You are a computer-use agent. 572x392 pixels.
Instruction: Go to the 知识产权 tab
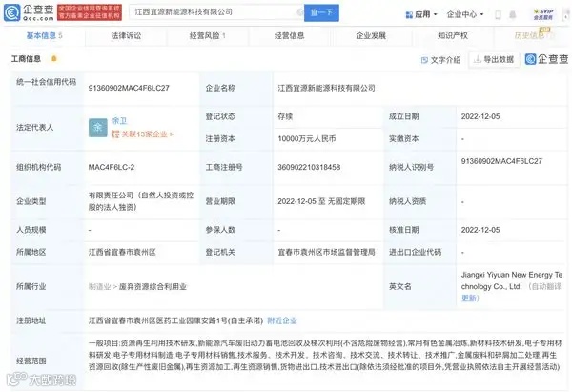coord(453,36)
